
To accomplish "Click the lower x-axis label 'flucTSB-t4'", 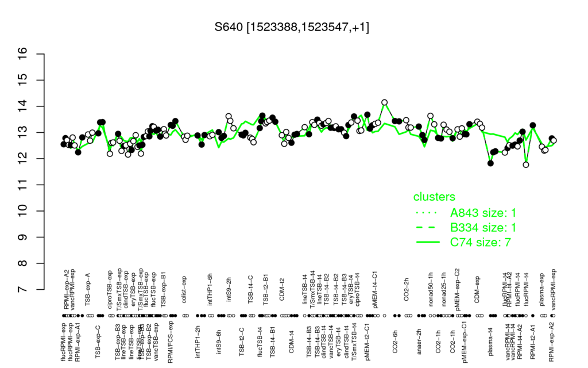I will 260,340.
